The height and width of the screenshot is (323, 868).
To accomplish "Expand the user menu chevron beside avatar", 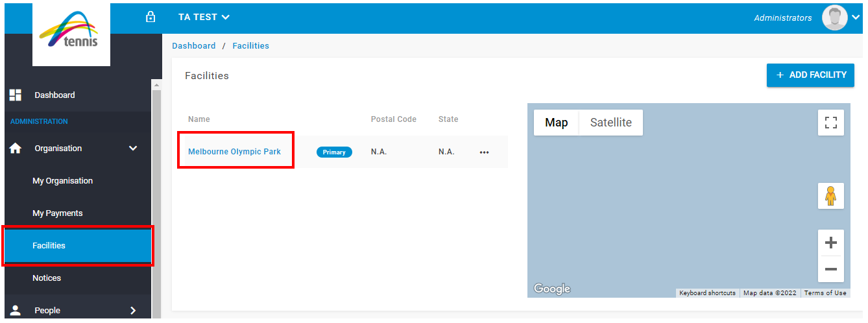I will point(856,18).
